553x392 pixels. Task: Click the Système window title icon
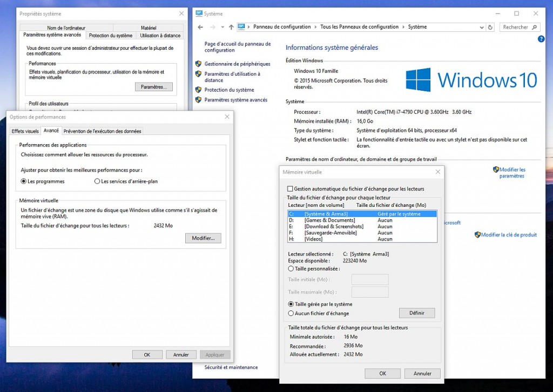pyautogui.click(x=199, y=13)
